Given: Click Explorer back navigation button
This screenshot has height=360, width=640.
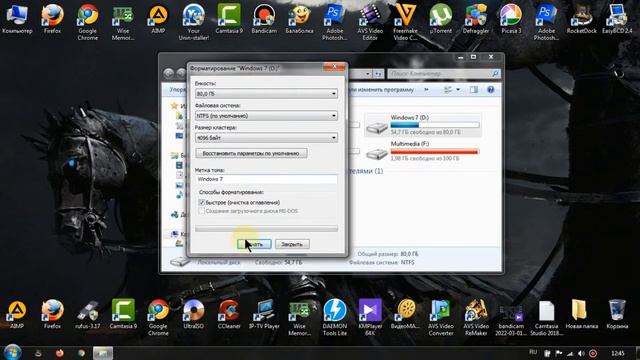Looking at the screenshot, I should (x=169, y=73).
